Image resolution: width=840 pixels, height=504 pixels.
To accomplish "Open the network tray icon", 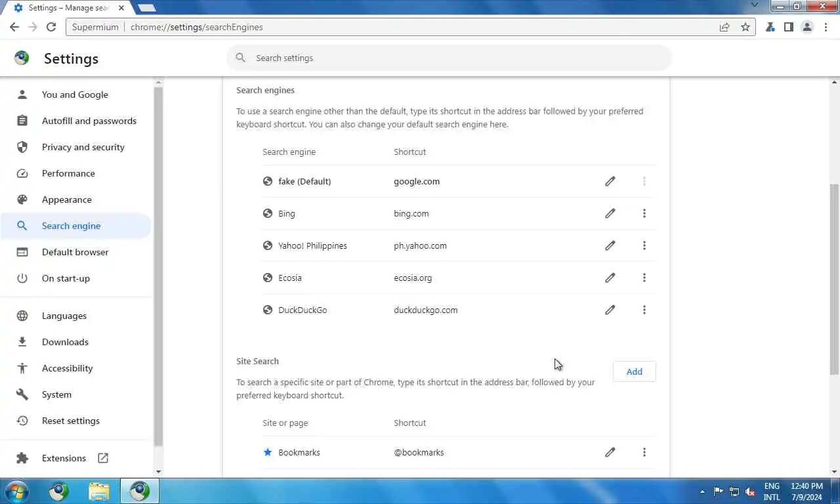I will (734, 492).
